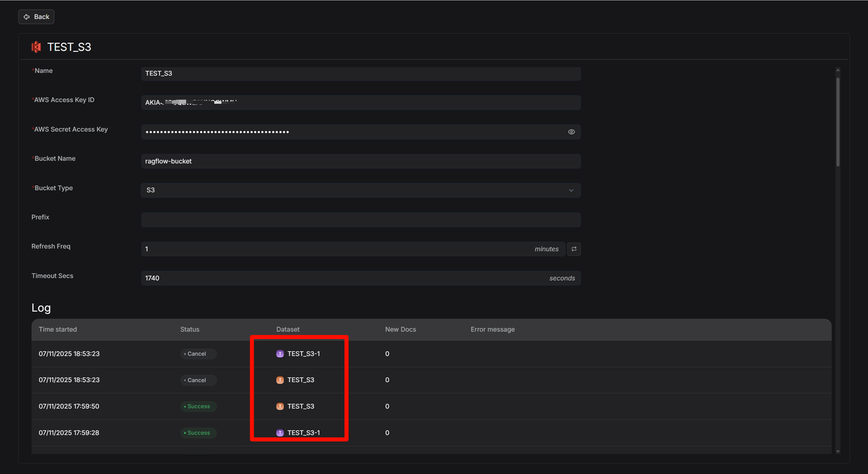Click orange dataset icon in second Cancel row
Viewport: 868px width, 474px height.
[280, 380]
